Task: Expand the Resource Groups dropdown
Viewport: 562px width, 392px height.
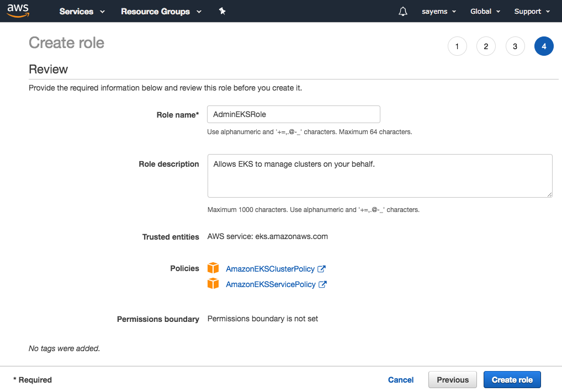Action: 161,12
